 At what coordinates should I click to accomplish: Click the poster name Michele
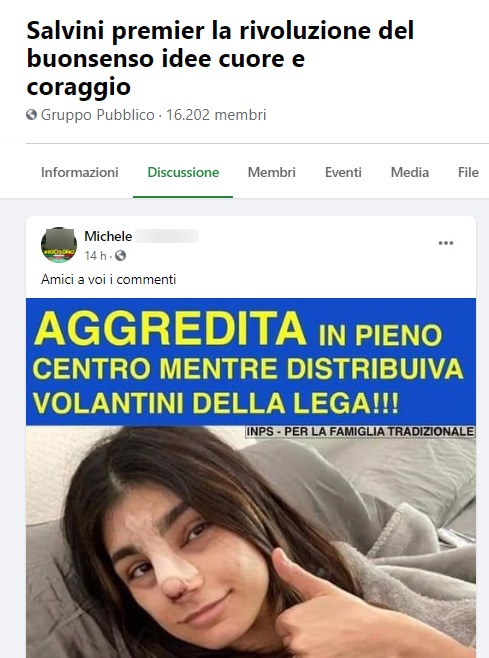[x=108, y=236]
